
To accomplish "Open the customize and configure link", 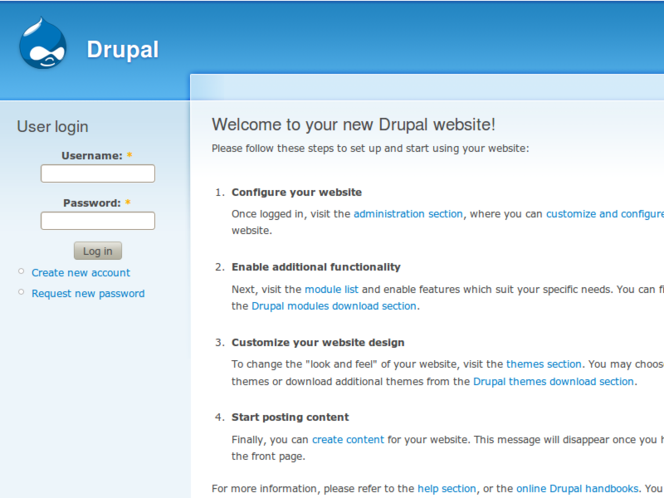I will click(x=604, y=214).
